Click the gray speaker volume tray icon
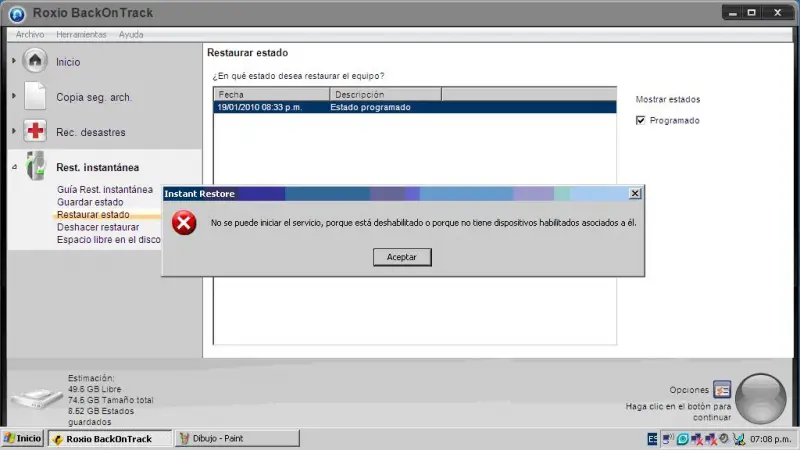800x450 pixels. click(x=723, y=438)
